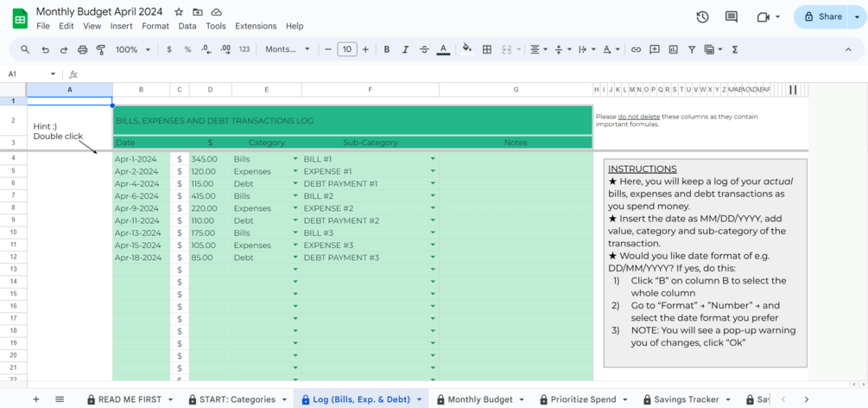Click the Insert chart icon
Screen dimensions: 868x408
[673, 49]
